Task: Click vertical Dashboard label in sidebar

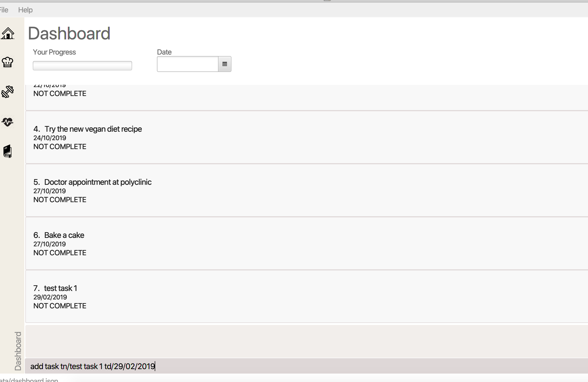Action: [x=18, y=351]
